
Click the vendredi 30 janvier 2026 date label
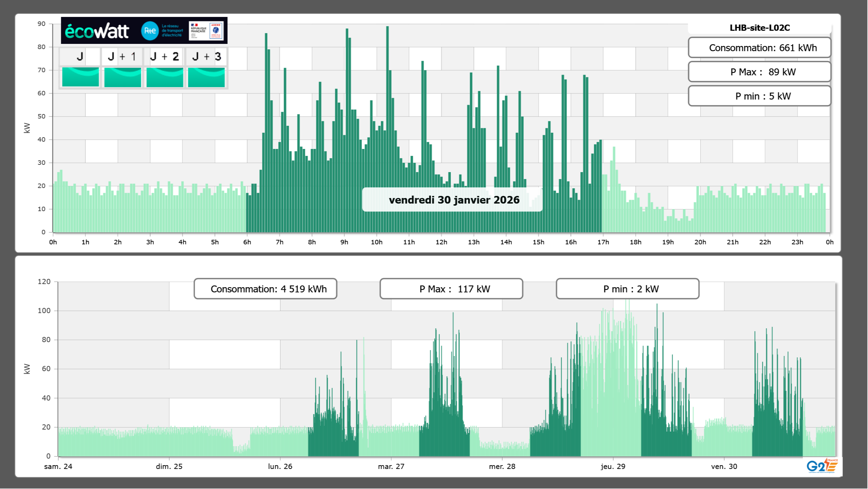454,200
